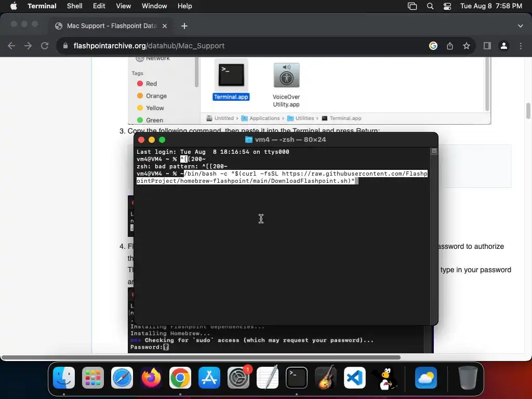Viewport: 532px width, 399px height.
Task: Click the site lock icon
Action: 65,46
